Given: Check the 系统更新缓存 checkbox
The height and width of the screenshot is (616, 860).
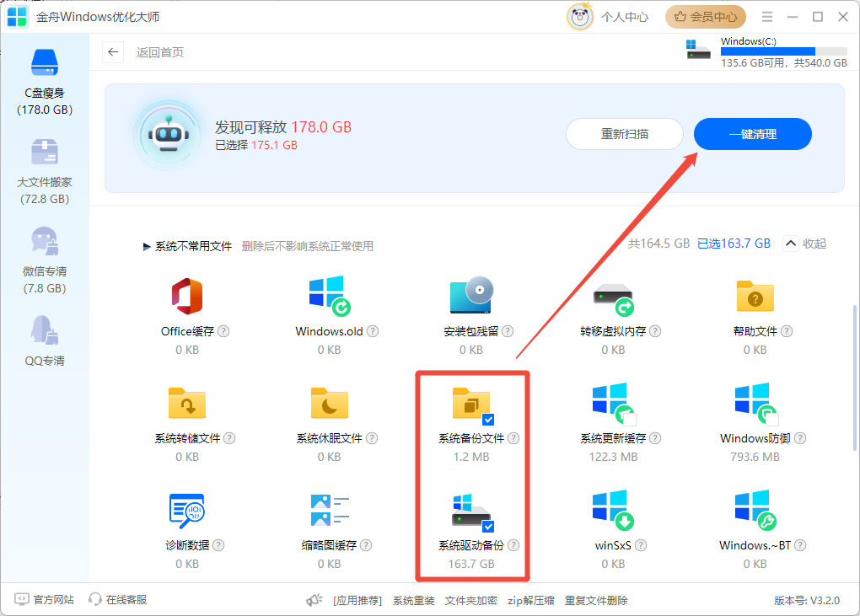Looking at the screenshot, I should click(x=630, y=420).
